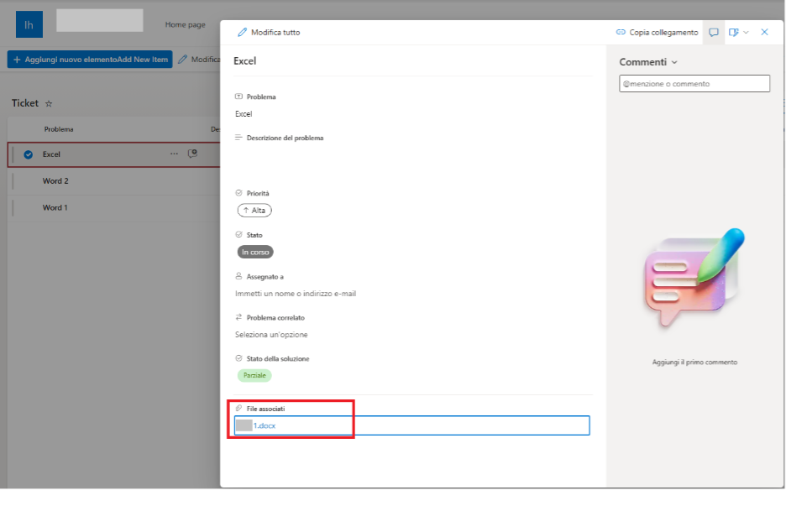Click the In corso status pill
The width and height of the screenshot is (786, 532).
[255, 252]
